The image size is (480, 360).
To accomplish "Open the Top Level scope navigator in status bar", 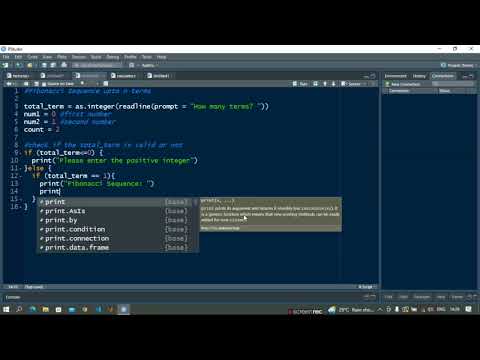I will [34, 287].
